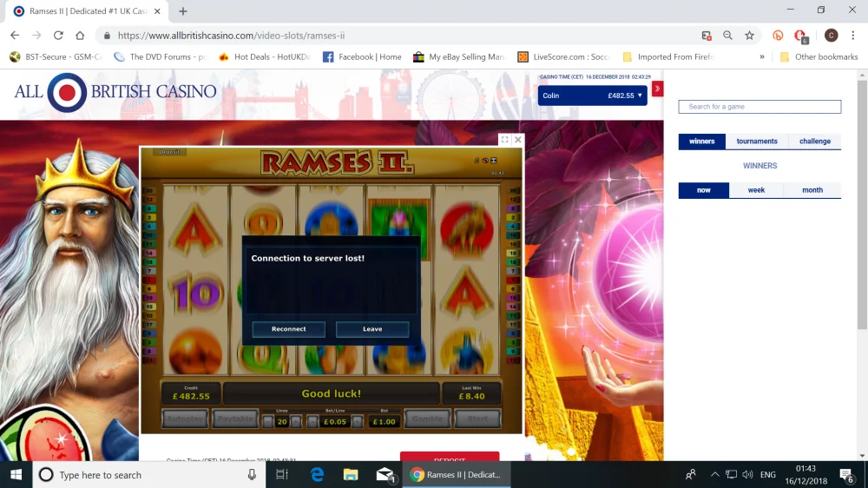Image resolution: width=868 pixels, height=488 pixels.
Task: Reload the current page
Action: click(58, 36)
